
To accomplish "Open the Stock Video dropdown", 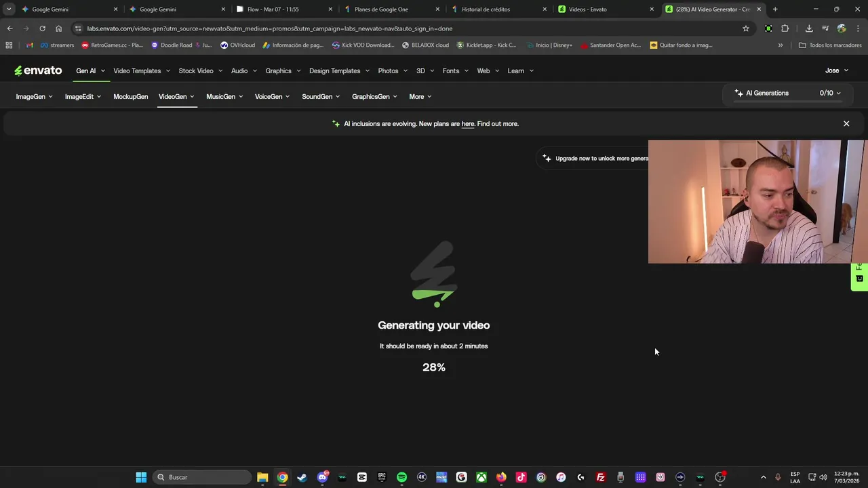I will tap(200, 70).
